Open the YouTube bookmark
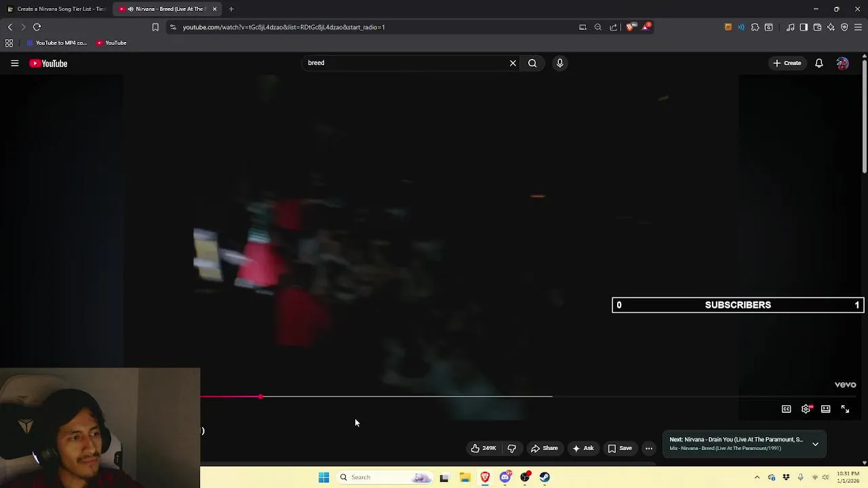868x488 pixels. click(x=111, y=43)
